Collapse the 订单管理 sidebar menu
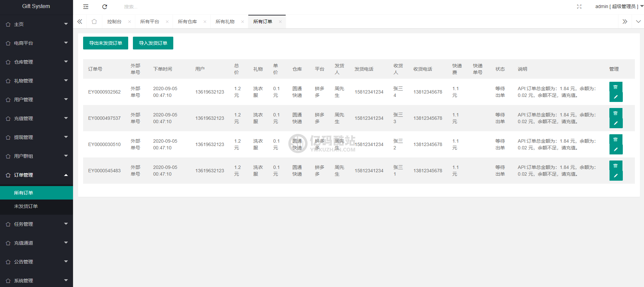The width and height of the screenshot is (644, 287). [36, 175]
